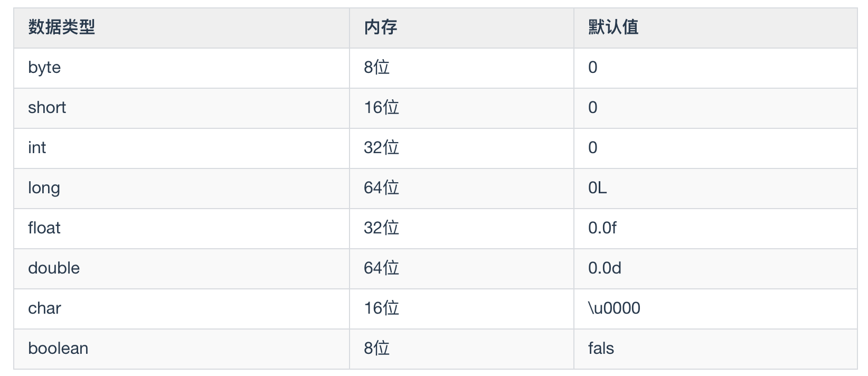Select the 32位 memory cell for int
This screenshot has width=868, height=376.
[x=381, y=148]
